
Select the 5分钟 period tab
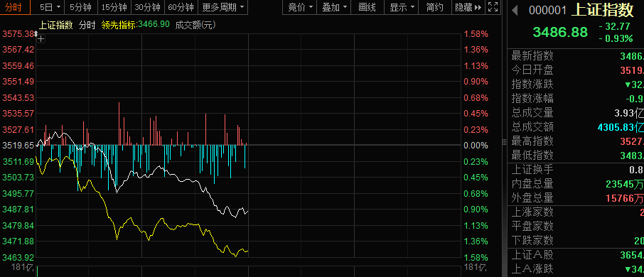pos(80,7)
